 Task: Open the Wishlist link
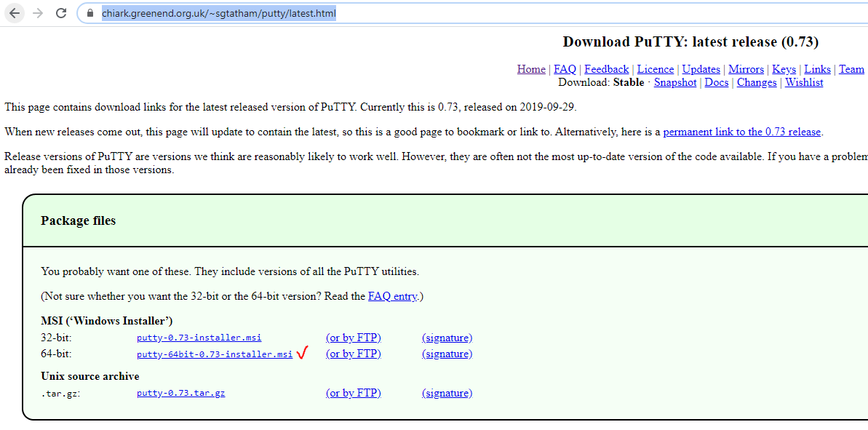click(x=804, y=82)
